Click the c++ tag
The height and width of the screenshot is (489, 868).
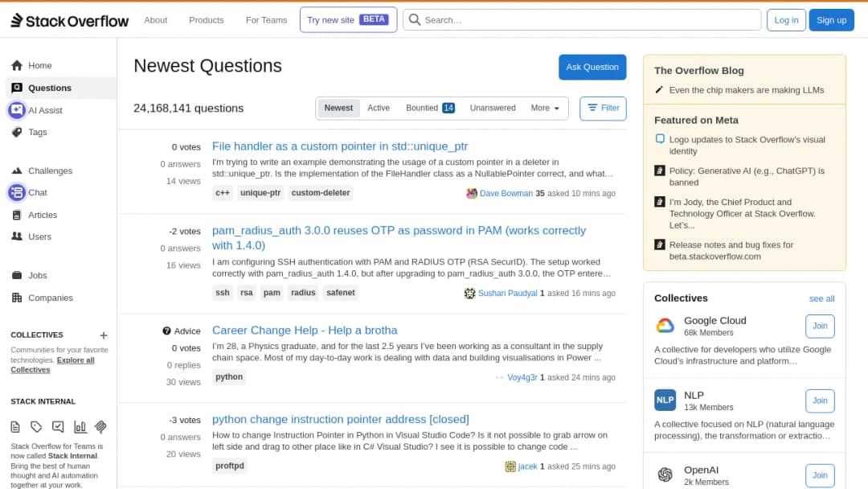[223, 193]
